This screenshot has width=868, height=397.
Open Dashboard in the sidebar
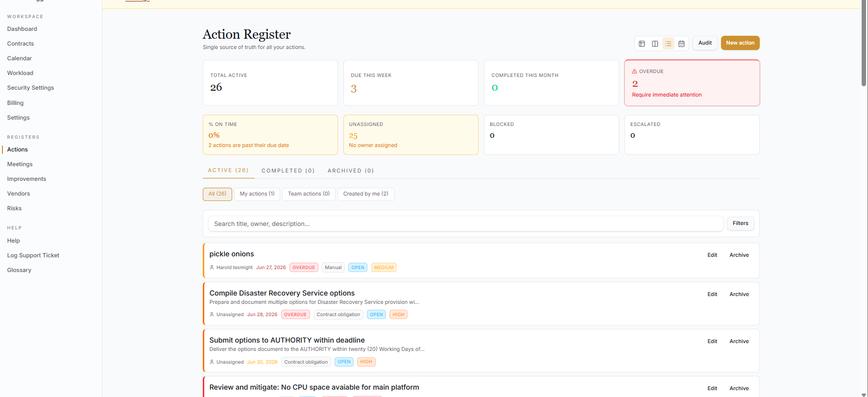pyautogui.click(x=22, y=29)
